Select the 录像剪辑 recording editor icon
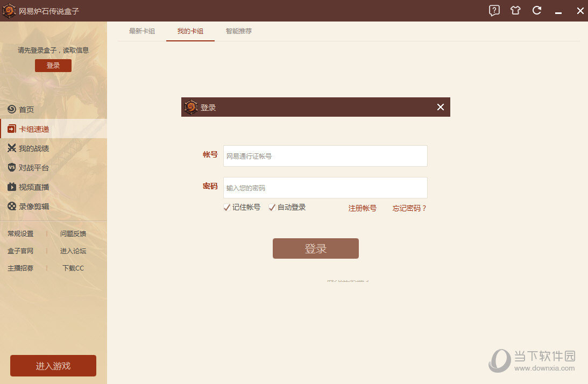 (11, 206)
